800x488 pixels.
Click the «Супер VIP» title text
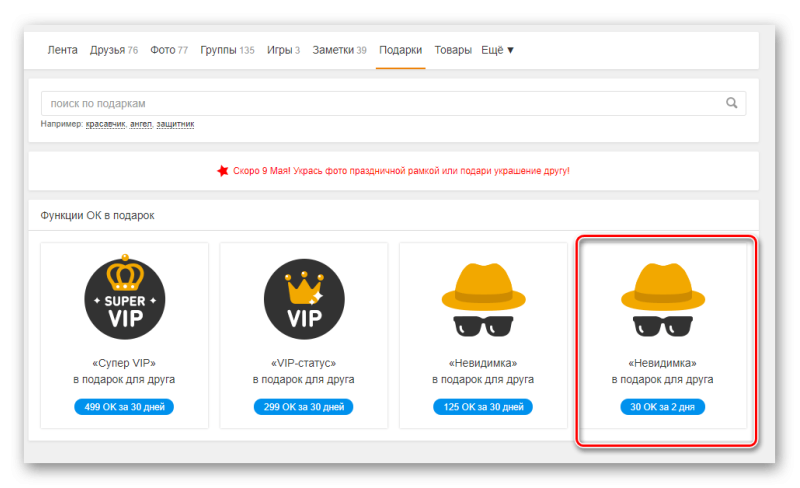pyautogui.click(x=124, y=363)
